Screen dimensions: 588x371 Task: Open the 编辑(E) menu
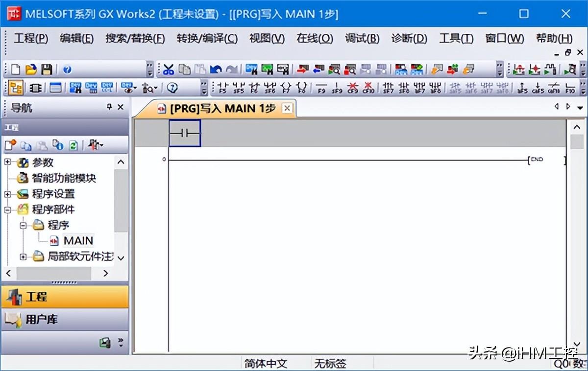click(77, 39)
